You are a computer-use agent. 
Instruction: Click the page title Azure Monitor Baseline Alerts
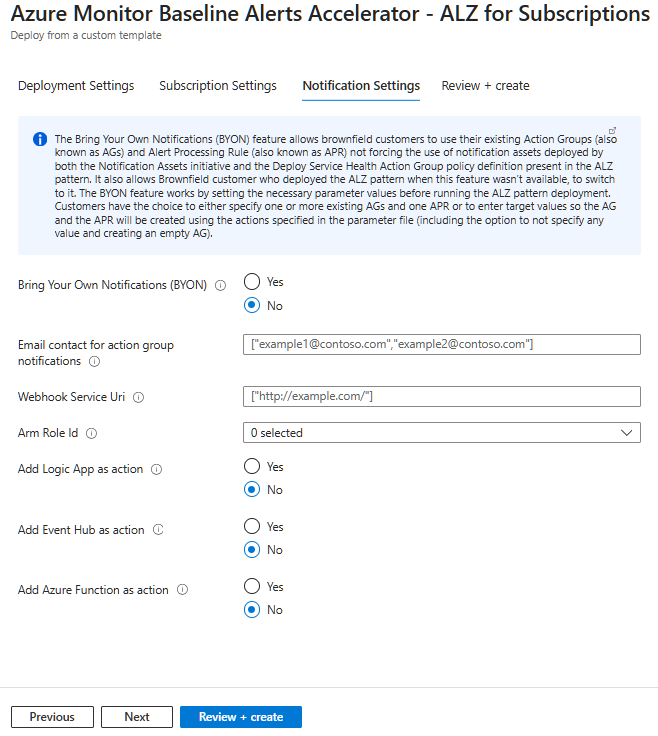tap(330, 14)
